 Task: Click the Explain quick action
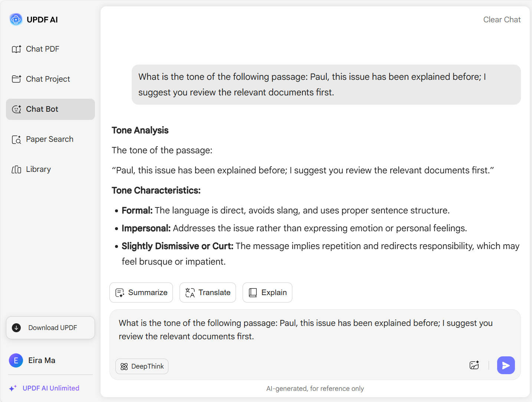click(x=267, y=292)
